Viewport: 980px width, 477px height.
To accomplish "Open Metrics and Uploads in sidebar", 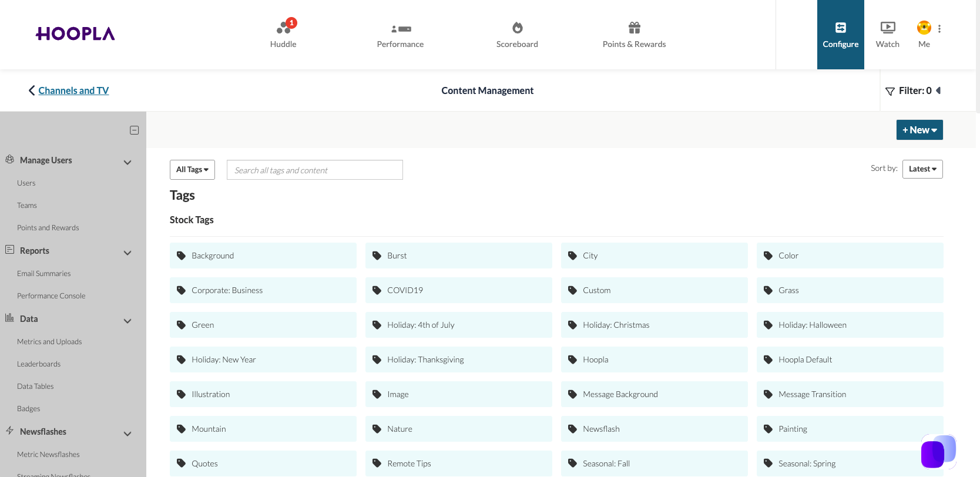I will coord(49,342).
